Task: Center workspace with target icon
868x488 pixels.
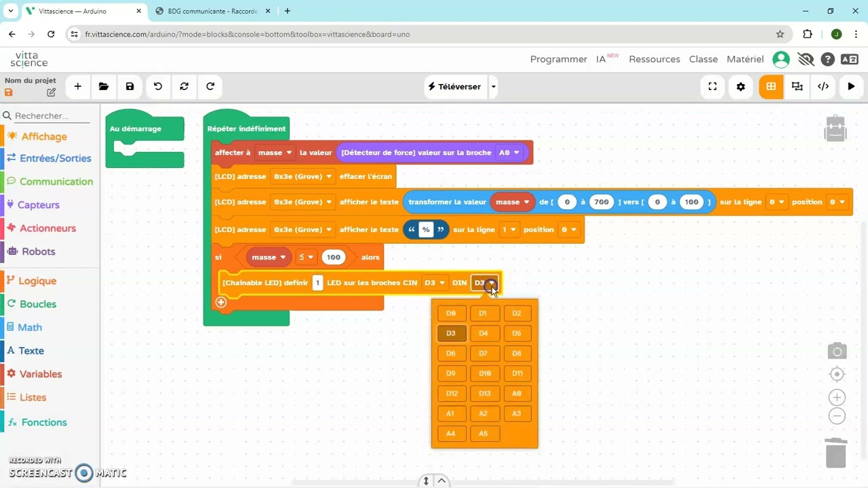Action: click(837, 374)
